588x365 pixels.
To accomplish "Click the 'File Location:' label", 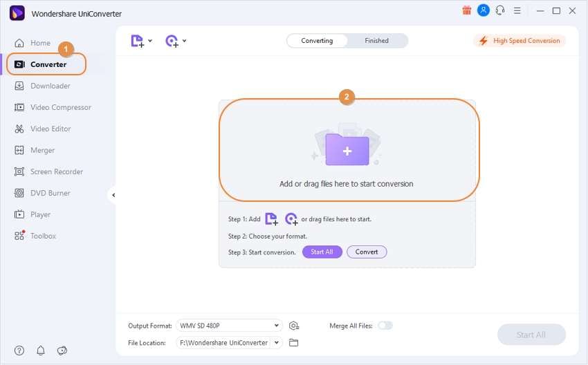I will [147, 343].
